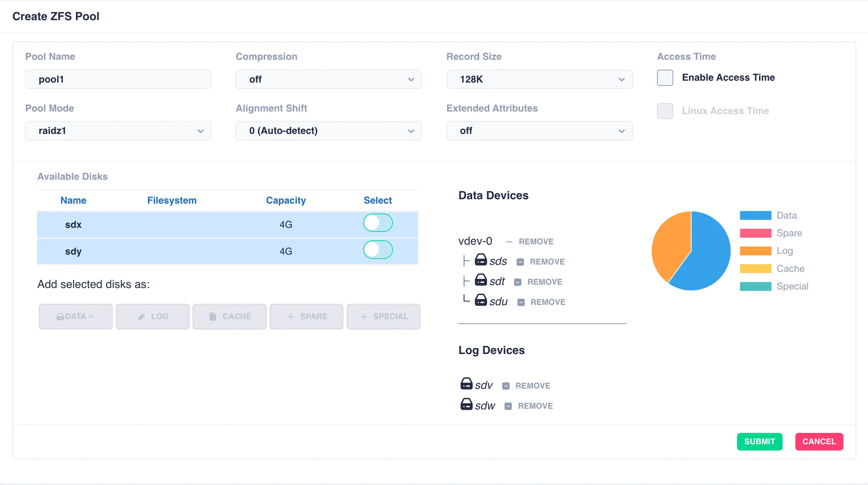The width and height of the screenshot is (868, 485).
Task: Click the minus icon beside sdw
Action: [x=508, y=406]
